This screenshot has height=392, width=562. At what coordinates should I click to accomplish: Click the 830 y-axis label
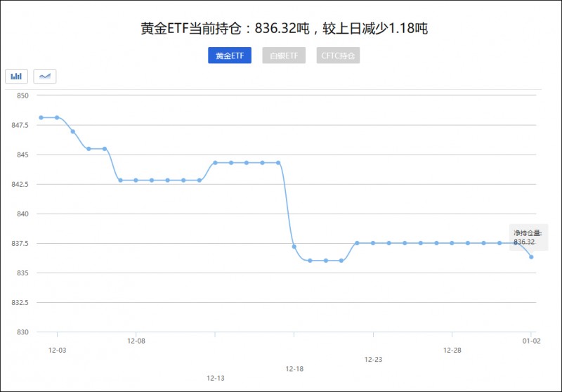[x=22, y=332]
